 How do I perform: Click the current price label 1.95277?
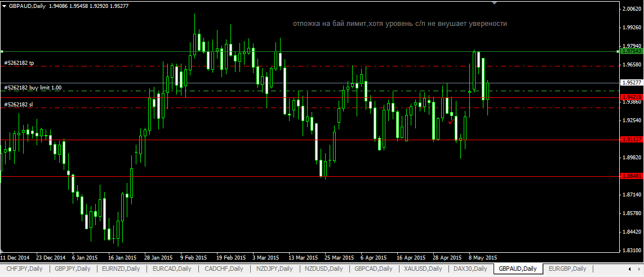click(632, 83)
